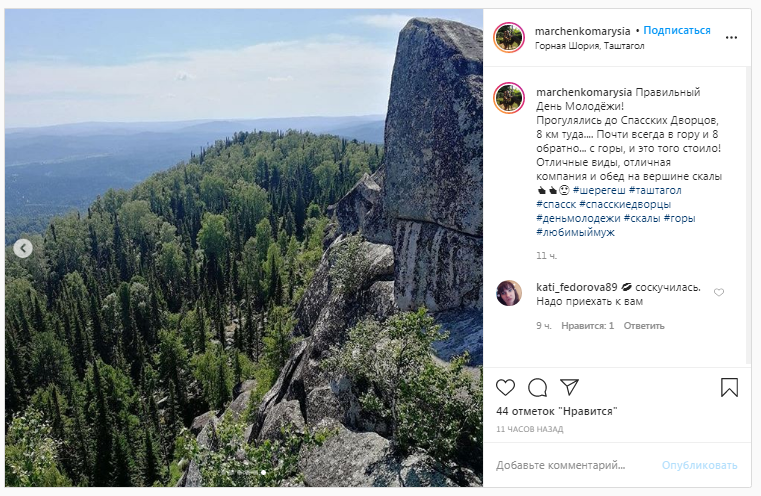View the 44 отметок Нравится likes list
This screenshot has height=496, width=761.
click(556, 411)
